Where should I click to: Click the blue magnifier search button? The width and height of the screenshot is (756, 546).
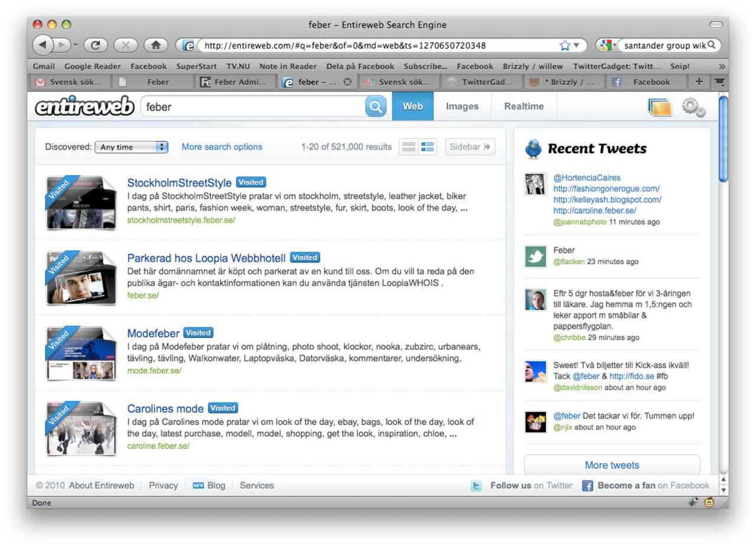pyautogui.click(x=376, y=107)
